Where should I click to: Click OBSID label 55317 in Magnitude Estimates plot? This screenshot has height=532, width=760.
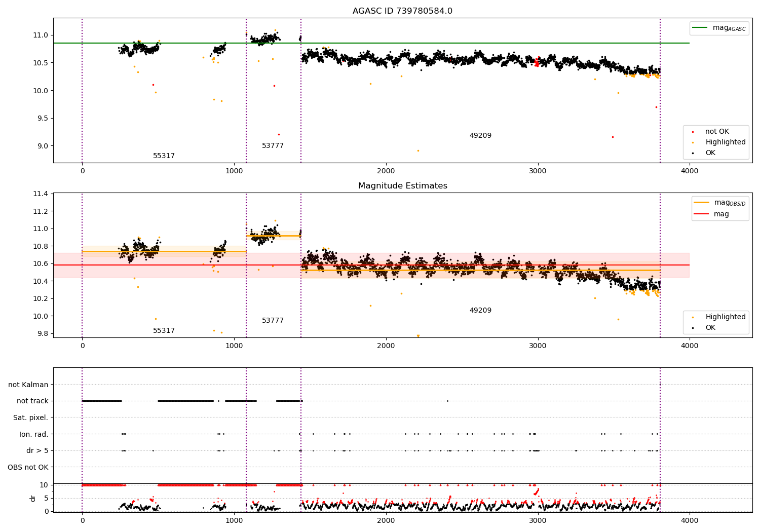pyautogui.click(x=164, y=331)
